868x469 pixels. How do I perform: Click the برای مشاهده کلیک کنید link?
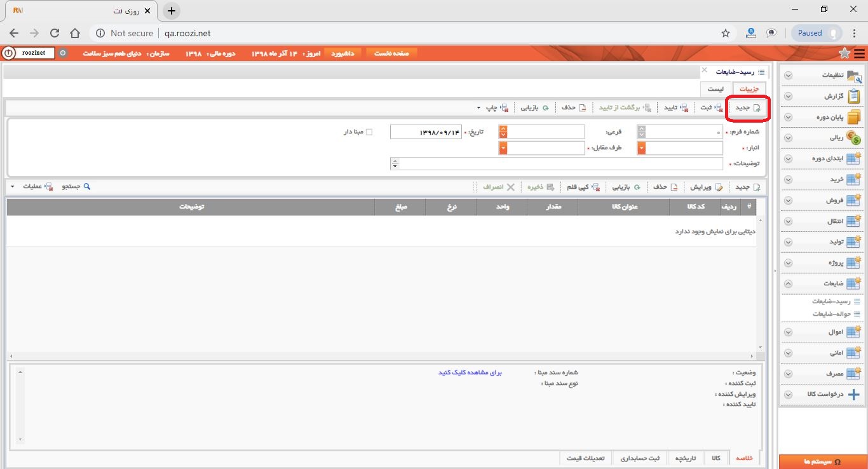470,372
